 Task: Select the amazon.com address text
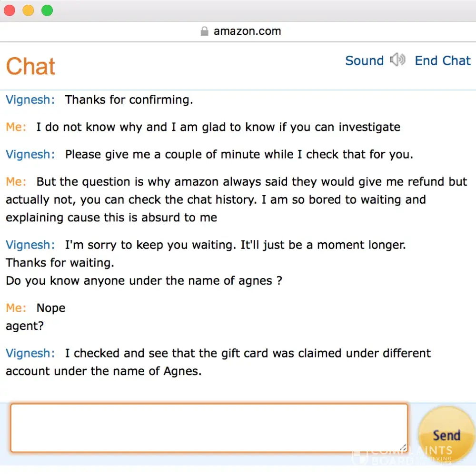[x=247, y=31]
